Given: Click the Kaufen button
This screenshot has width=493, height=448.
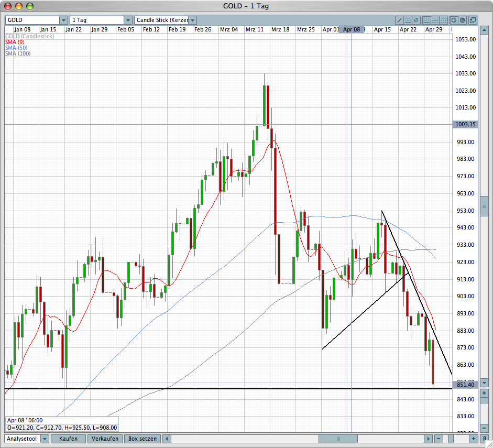Looking at the screenshot, I should click(68, 439).
